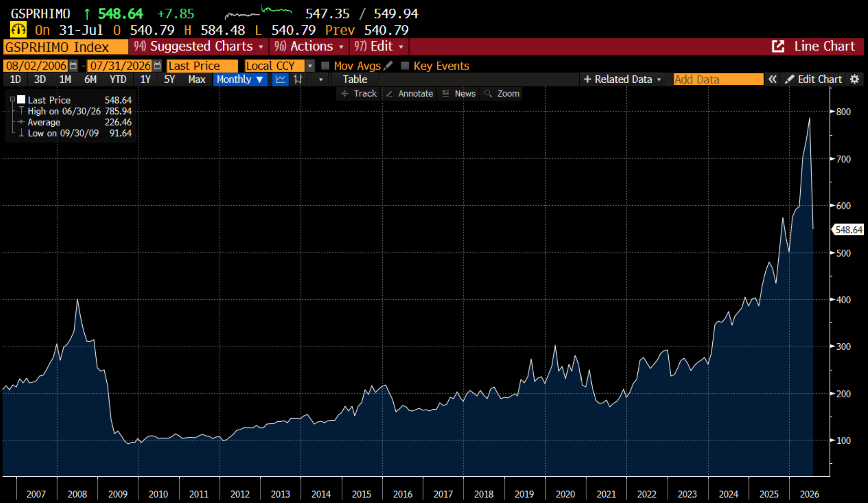Click the GSPRHIMO Index security field
868x503 pixels.
click(x=66, y=47)
